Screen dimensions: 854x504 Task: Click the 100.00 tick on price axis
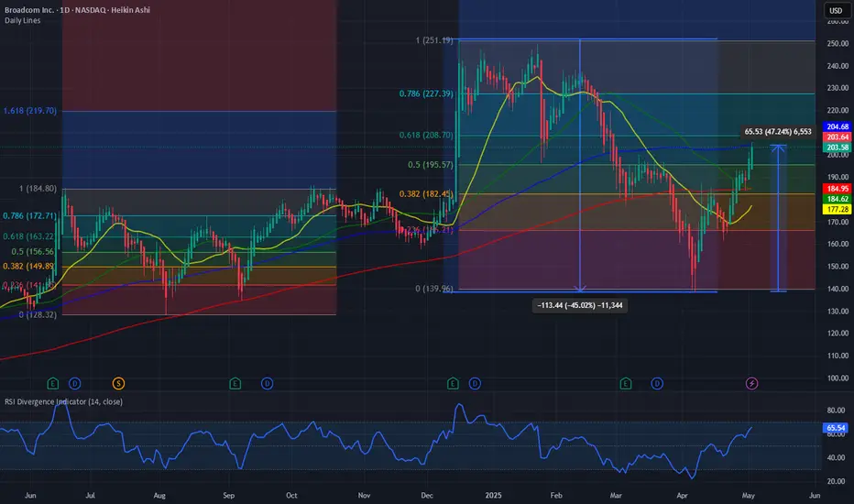tap(838, 378)
